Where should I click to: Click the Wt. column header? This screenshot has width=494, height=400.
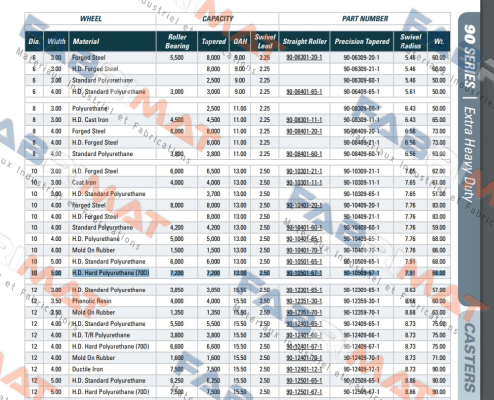[x=439, y=41]
